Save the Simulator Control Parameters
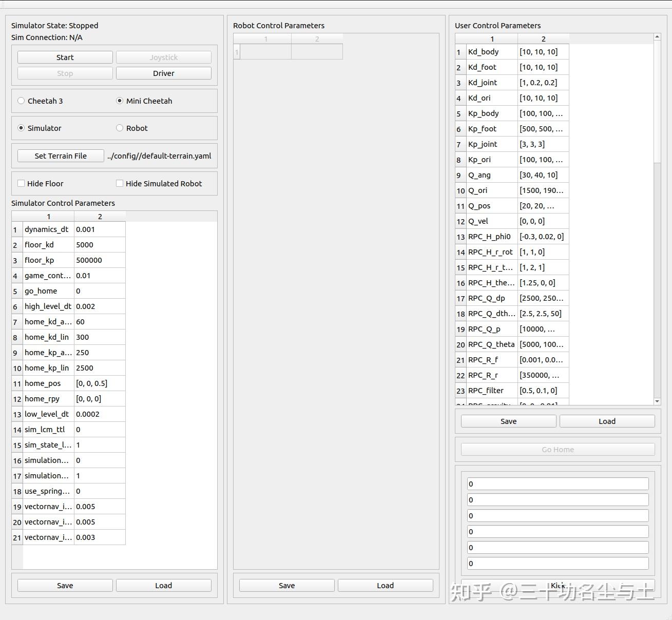The image size is (672, 620). point(65,586)
